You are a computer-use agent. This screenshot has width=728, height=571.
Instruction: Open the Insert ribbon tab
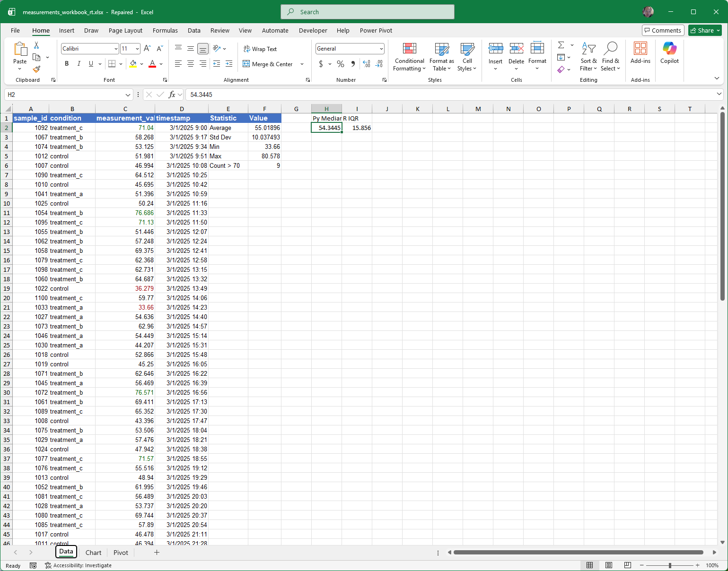pyautogui.click(x=67, y=30)
